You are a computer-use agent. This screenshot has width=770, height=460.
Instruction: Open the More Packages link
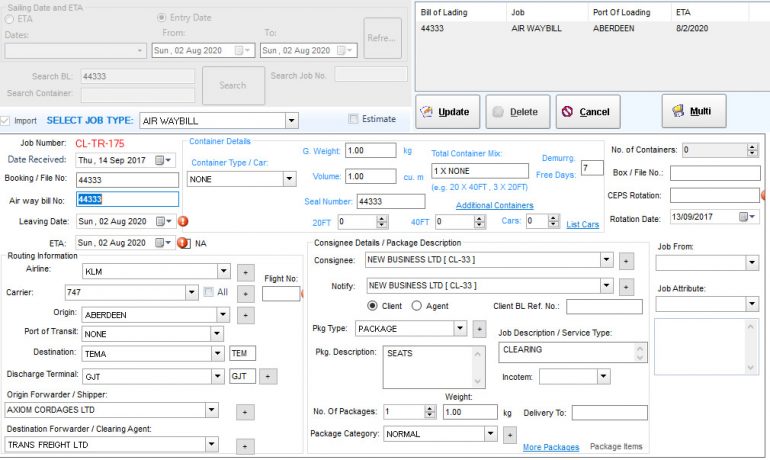click(550, 447)
